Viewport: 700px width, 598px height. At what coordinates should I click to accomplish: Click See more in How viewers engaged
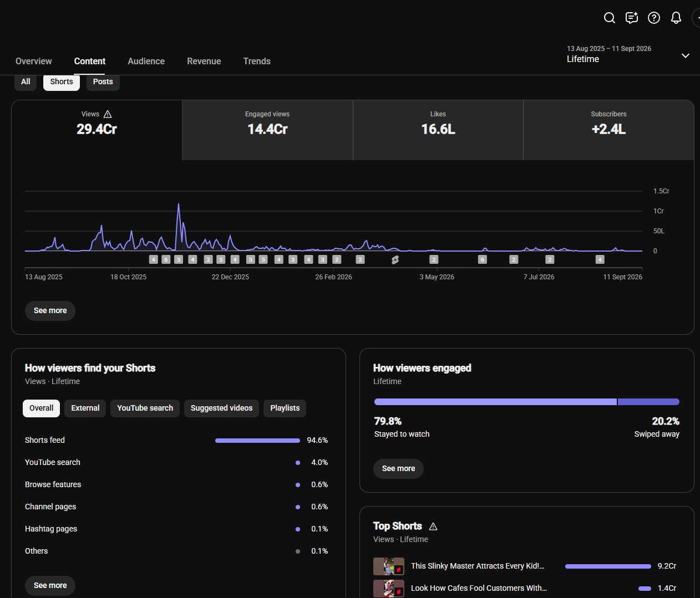(x=398, y=469)
